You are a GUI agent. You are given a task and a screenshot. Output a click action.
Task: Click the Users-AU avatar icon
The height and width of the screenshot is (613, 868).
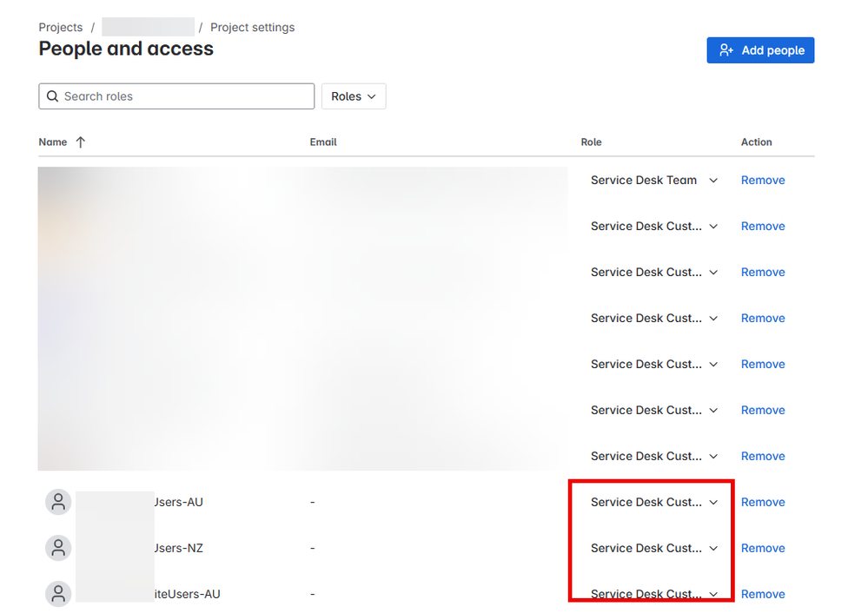[58, 503]
